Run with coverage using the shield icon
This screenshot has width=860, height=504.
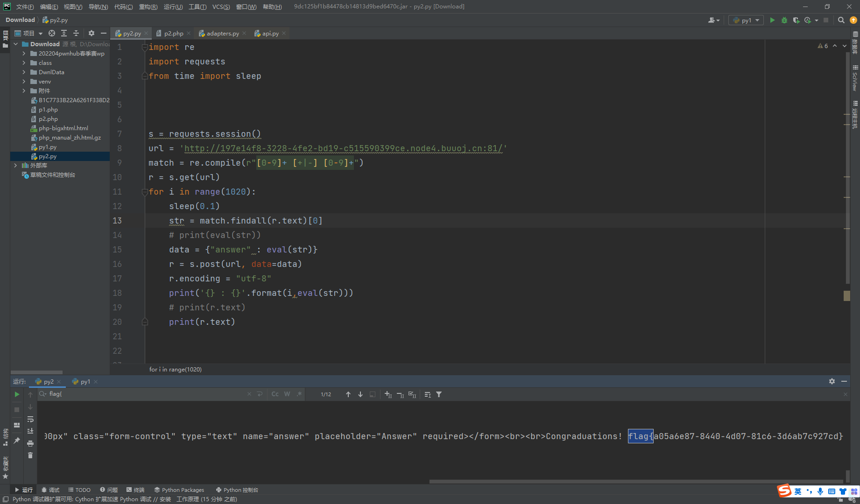[x=796, y=20]
